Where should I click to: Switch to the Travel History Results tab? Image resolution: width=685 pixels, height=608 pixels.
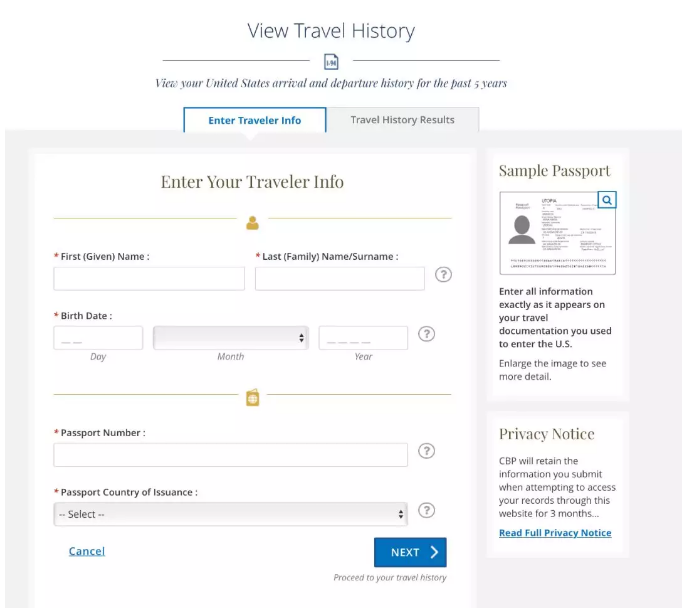[x=402, y=120]
